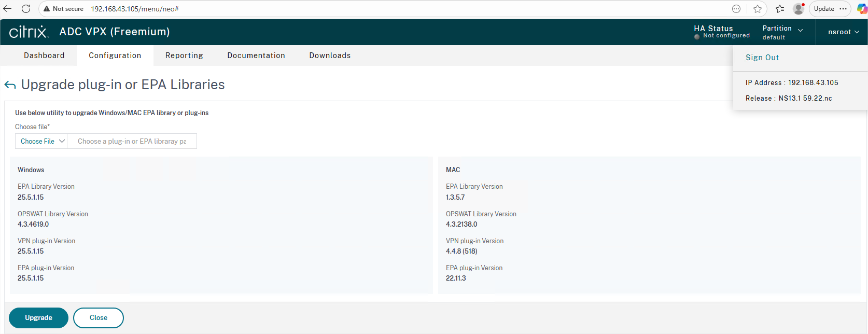Image resolution: width=868 pixels, height=334 pixels.
Task: Go to the Documentation tab
Action: pos(256,55)
